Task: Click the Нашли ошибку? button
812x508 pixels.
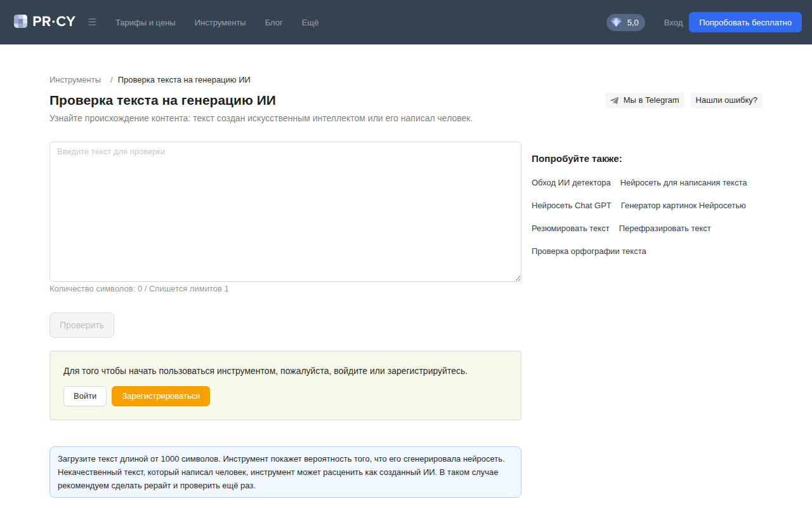Action: 726,100
